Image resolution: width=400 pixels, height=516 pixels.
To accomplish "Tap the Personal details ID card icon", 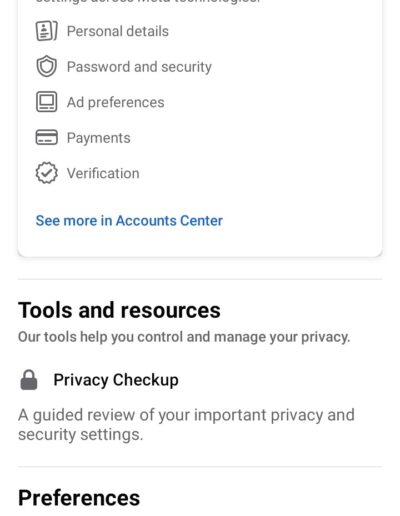I will 46,31.
